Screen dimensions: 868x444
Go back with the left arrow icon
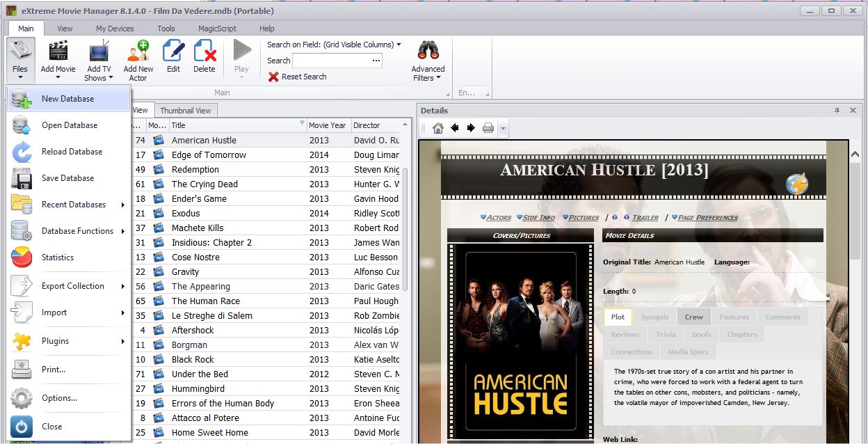tap(455, 128)
